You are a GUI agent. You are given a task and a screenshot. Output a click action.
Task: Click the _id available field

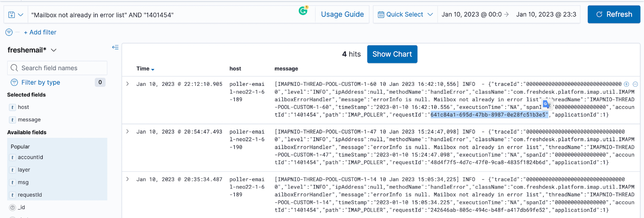click(21, 207)
